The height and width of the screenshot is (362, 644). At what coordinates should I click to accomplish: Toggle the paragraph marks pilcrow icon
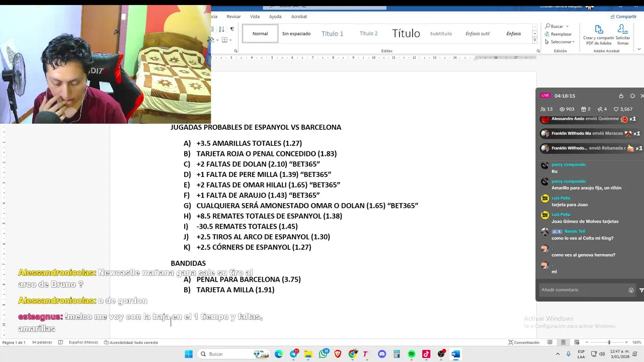pyautogui.click(x=232, y=29)
